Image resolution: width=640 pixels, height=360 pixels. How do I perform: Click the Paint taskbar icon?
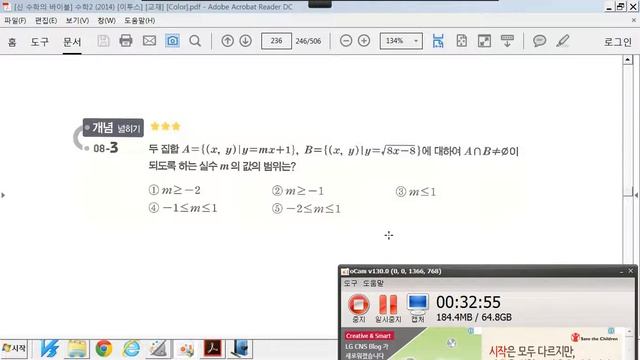point(186,350)
